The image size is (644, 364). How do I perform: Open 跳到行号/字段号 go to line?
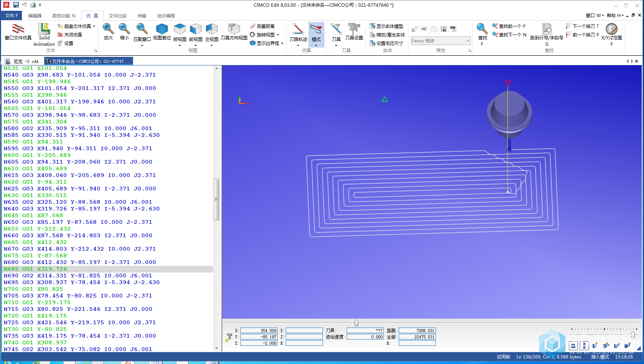(547, 35)
